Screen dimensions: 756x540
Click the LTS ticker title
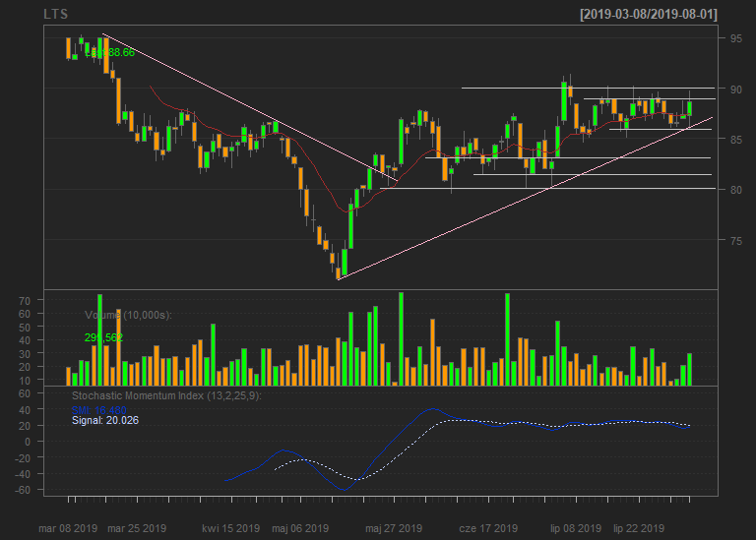point(55,15)
